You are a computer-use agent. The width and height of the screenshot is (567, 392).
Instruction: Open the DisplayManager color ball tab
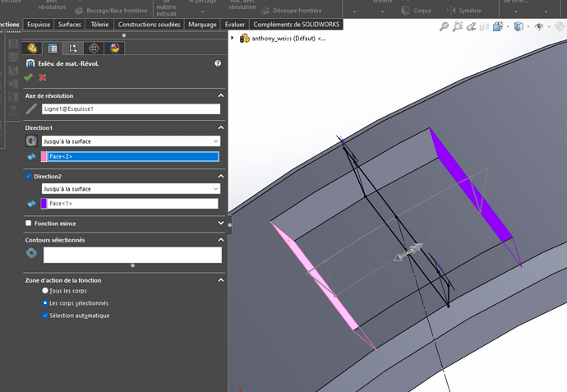[x=114, y=48]
